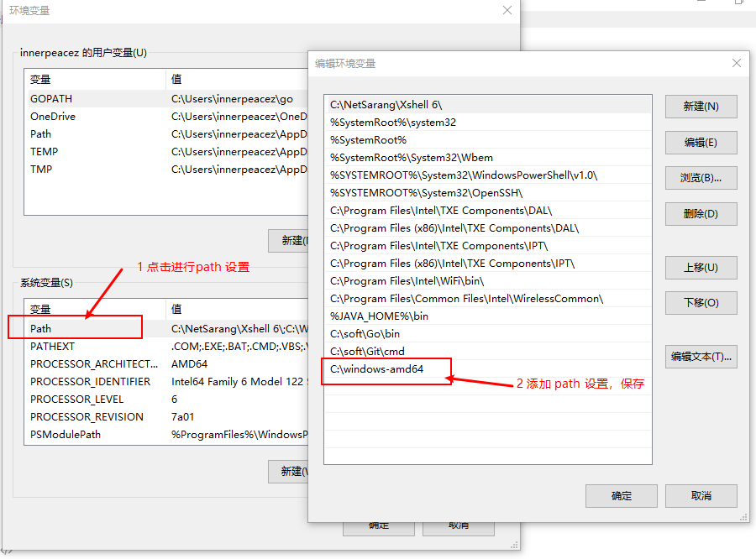Click 取消 in the edit variable dialog
The image size is (756, 559).
(x=701, y=496)
